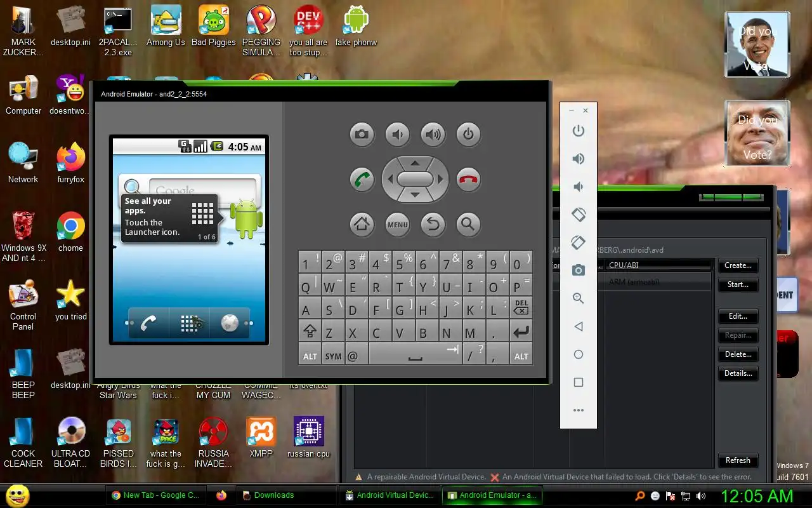812x508 pixels.
Task: Click the Home circle icon in side toolbar
Action: tap(578, 354)
